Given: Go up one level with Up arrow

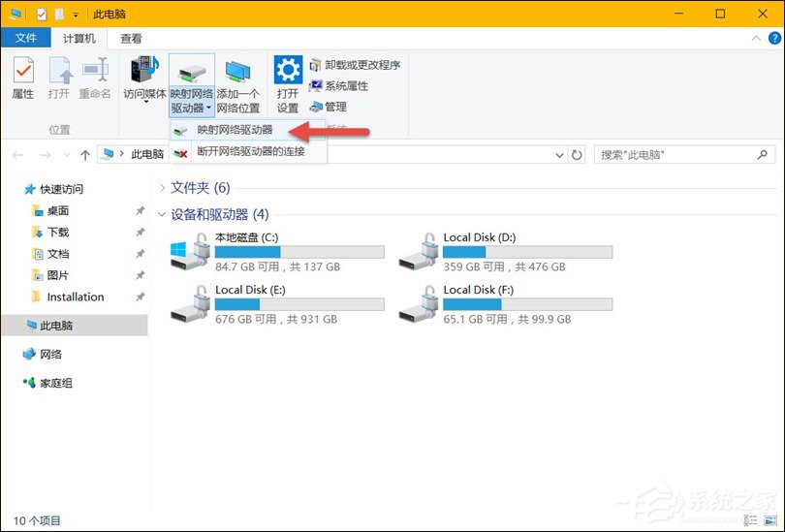Looking at the screenshot, I should pos(85,155).
